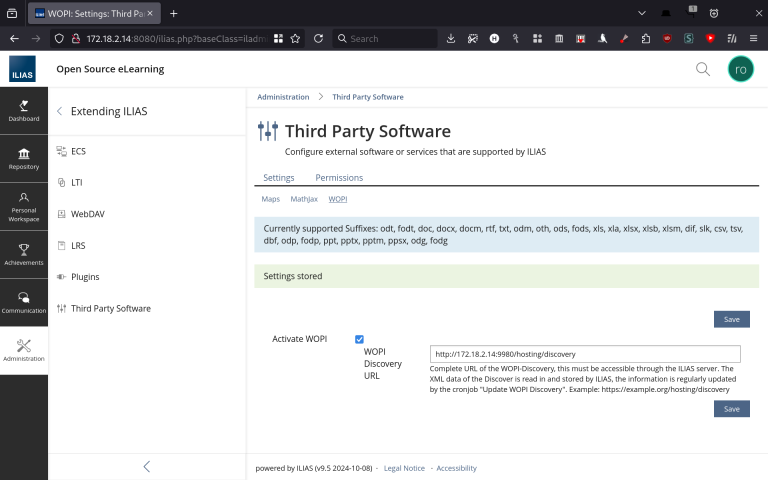Image resolution: width=768 pixels, height=480 pixels.
Task: Switch to the Permissions tab
Action: (x=339, y=178)
